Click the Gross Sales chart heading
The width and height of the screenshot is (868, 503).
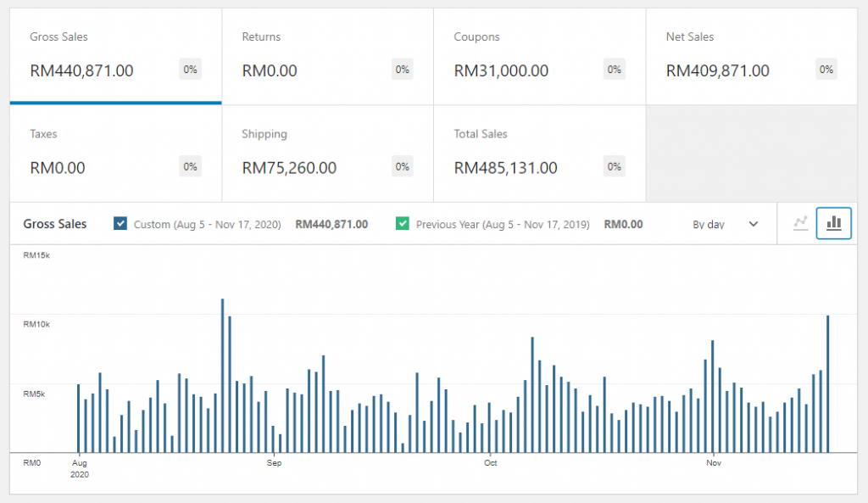click(x=55, y=224)
